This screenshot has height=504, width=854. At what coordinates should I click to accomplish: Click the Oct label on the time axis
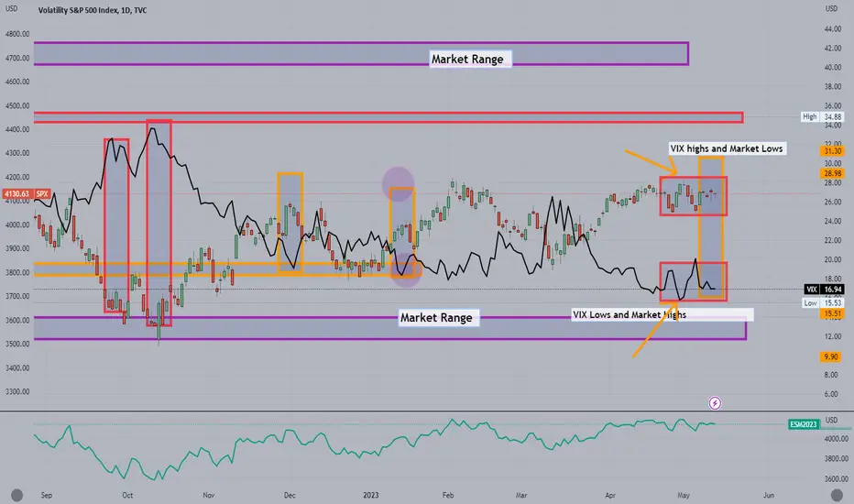pos(127,495)
